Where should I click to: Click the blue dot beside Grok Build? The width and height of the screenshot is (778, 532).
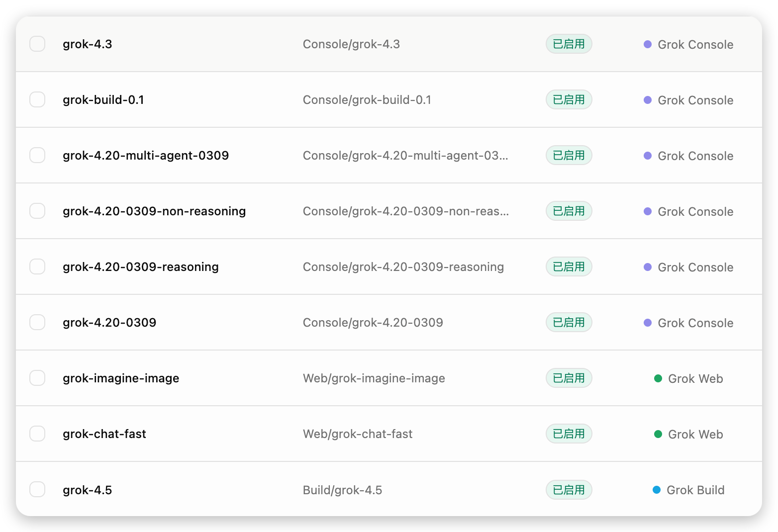[x=656, y=490]
